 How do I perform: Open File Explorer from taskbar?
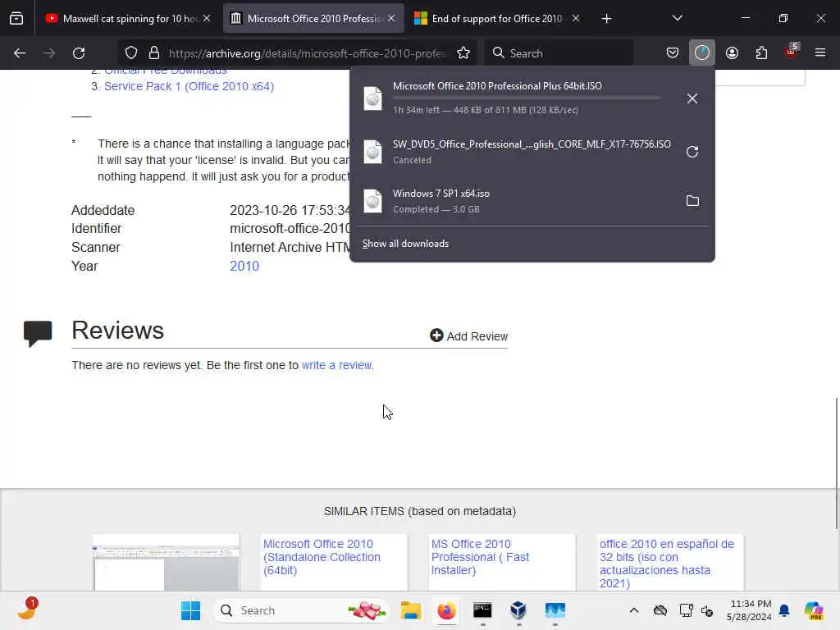[x=411, y=610]
